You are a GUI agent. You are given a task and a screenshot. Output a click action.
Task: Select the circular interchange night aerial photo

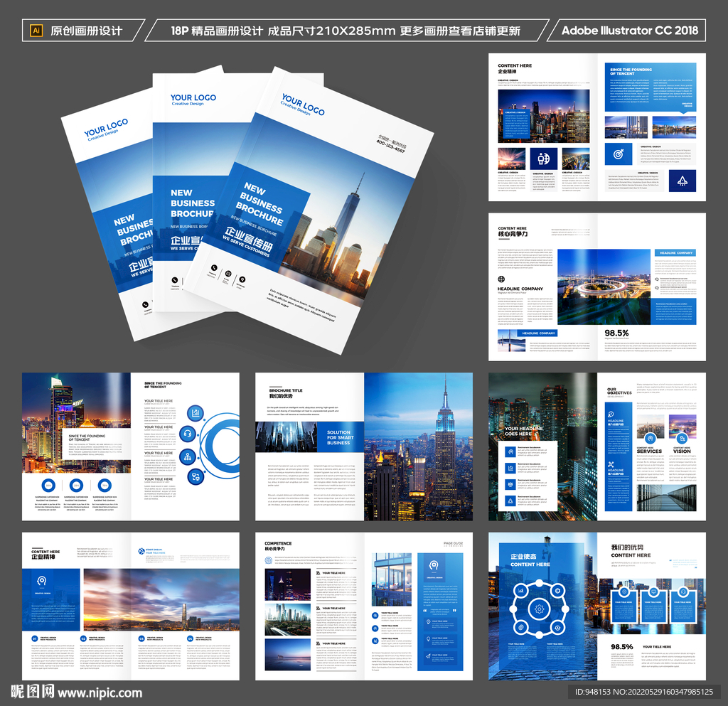coord(604,287)
